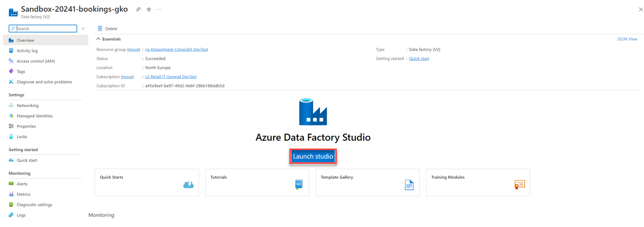Screen dimensions: 644x227
Task: Open the Quick Starts card
Action: (x=147, y=183)
